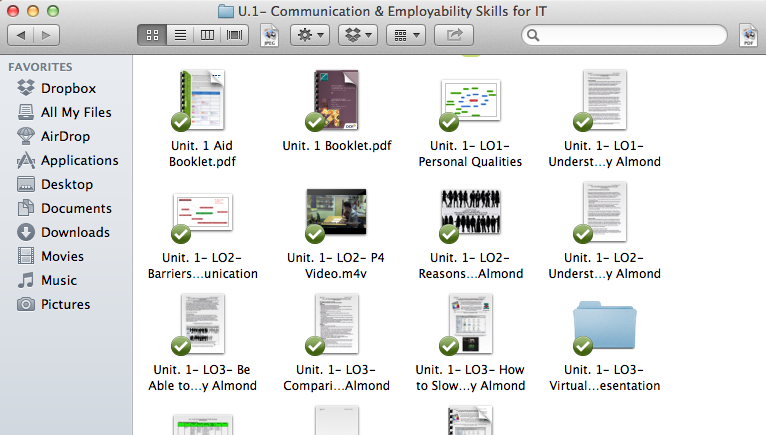The height and width of the screenshot is (435, 766).
Task: Click the file name text "Unit. 1 Booklet.pdf"
Action: click(x=337, y=146)
